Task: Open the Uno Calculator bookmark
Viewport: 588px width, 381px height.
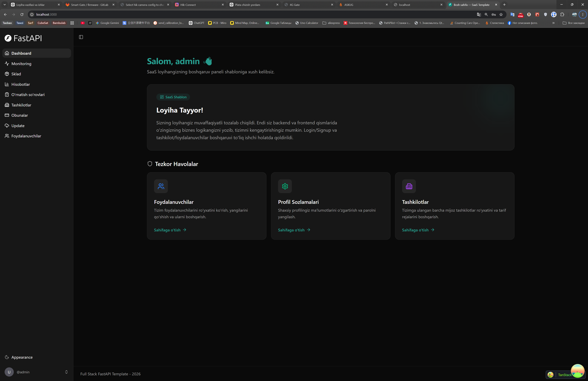Action: [x=307, y=23]
